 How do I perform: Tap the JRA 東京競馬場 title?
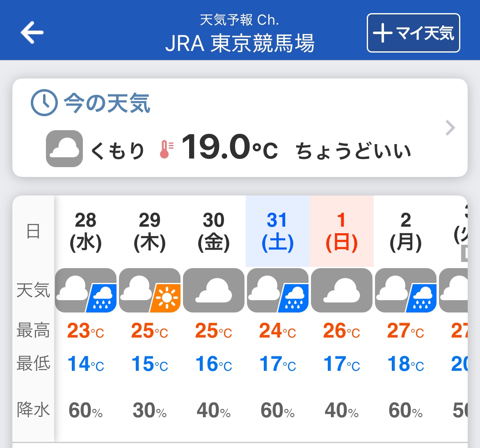click(240, 43)
